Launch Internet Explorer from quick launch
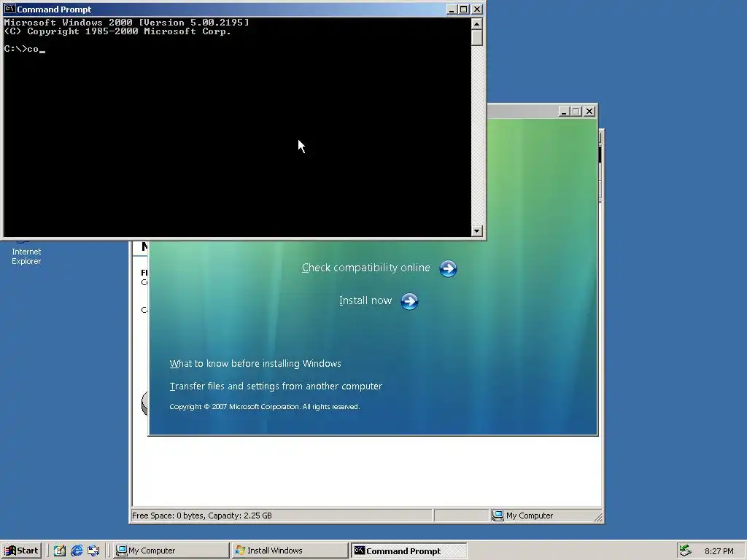 tap(77, 551)
